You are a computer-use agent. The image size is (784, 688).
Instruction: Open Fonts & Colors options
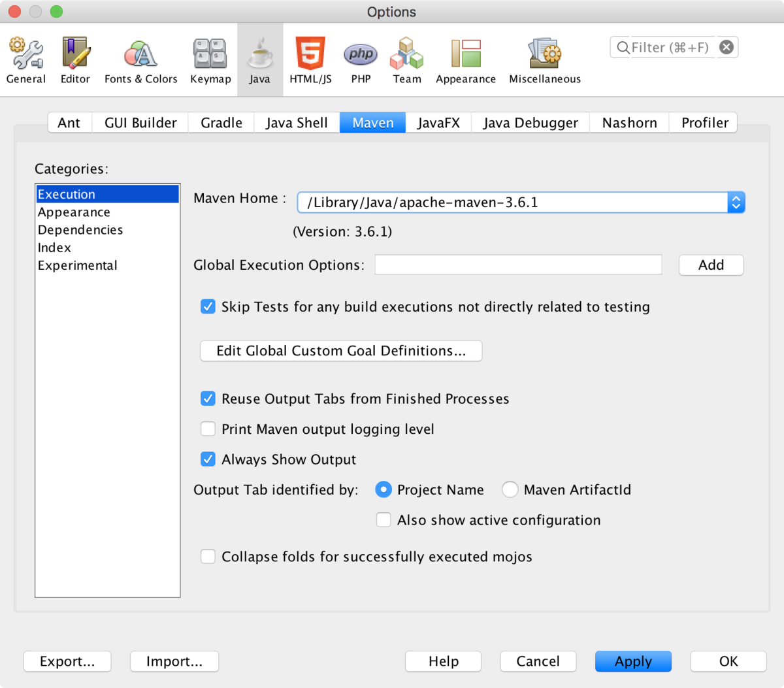(140, 61)
